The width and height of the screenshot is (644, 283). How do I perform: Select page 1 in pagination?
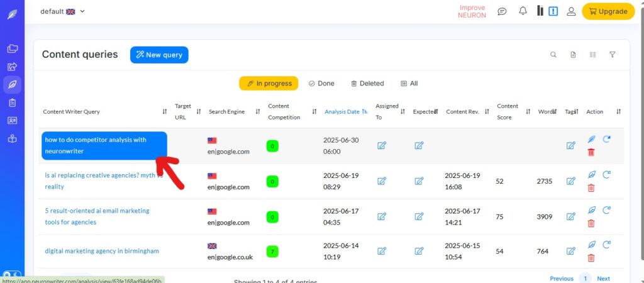click(x=586, y=278)
